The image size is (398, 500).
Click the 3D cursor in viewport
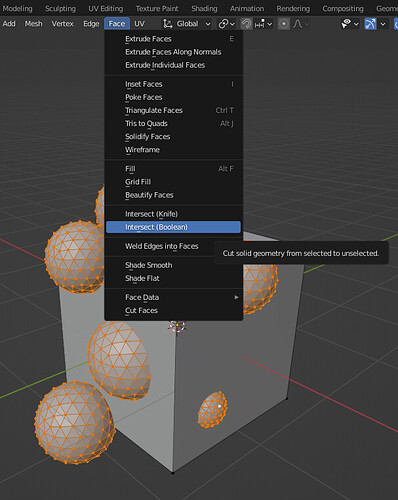[x=177, y=326]
